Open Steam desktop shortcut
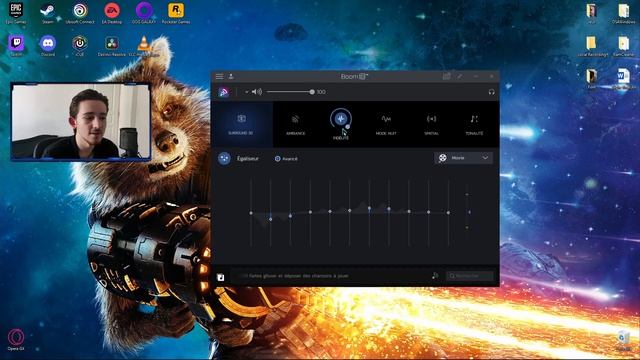Image resolution: width=640 pixels, height=360 pixels. click(x=48, y=13)
